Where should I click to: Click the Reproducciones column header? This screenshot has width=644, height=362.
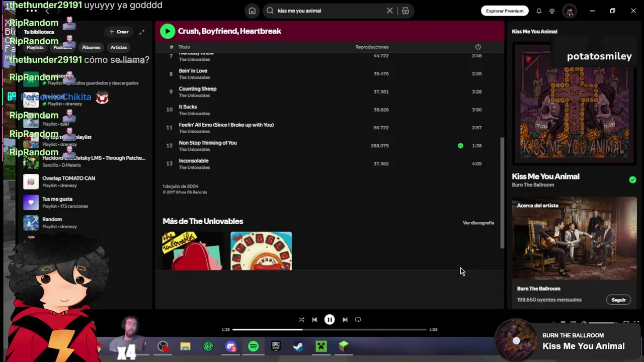tap(372, 47)
